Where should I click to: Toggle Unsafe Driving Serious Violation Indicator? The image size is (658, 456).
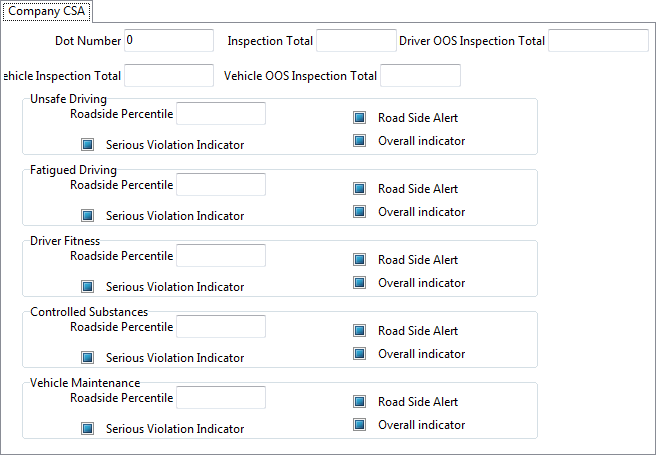coord(88,145)
